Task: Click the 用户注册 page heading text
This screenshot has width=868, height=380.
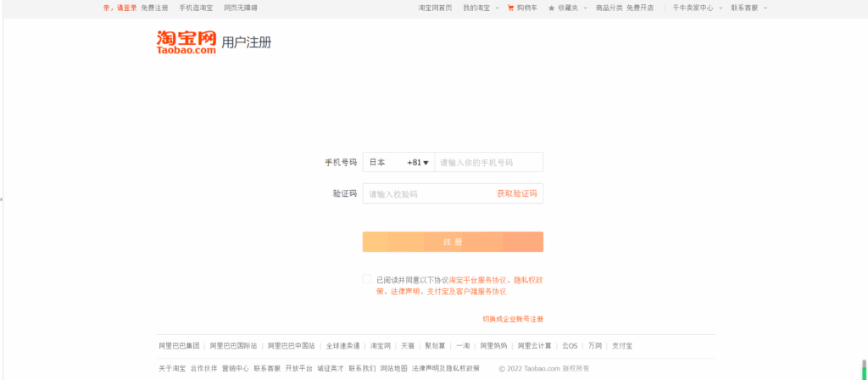Action: click(247, 42)
